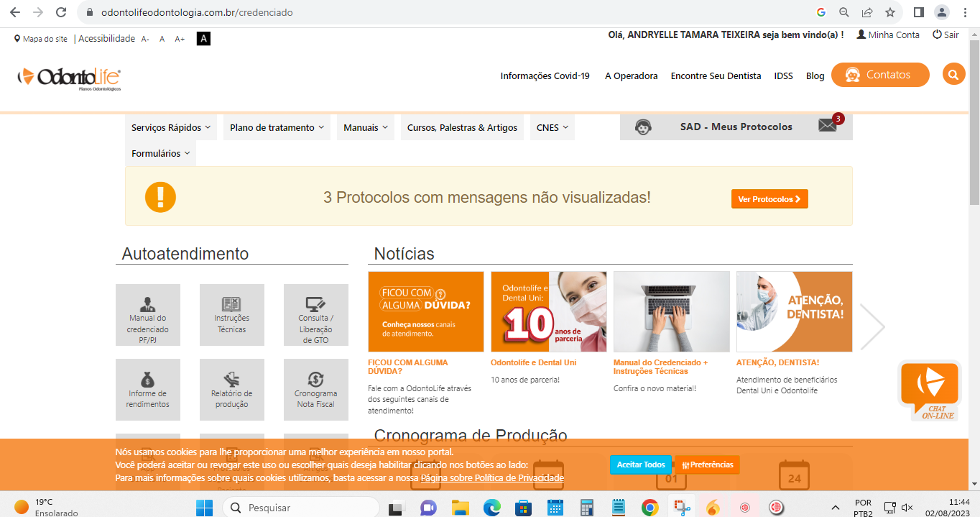Image resolution: width=980 pixels, height=517 pixels.
Task: Click the browser share icon
Action: pyautogui.click(x=867, y=12)
